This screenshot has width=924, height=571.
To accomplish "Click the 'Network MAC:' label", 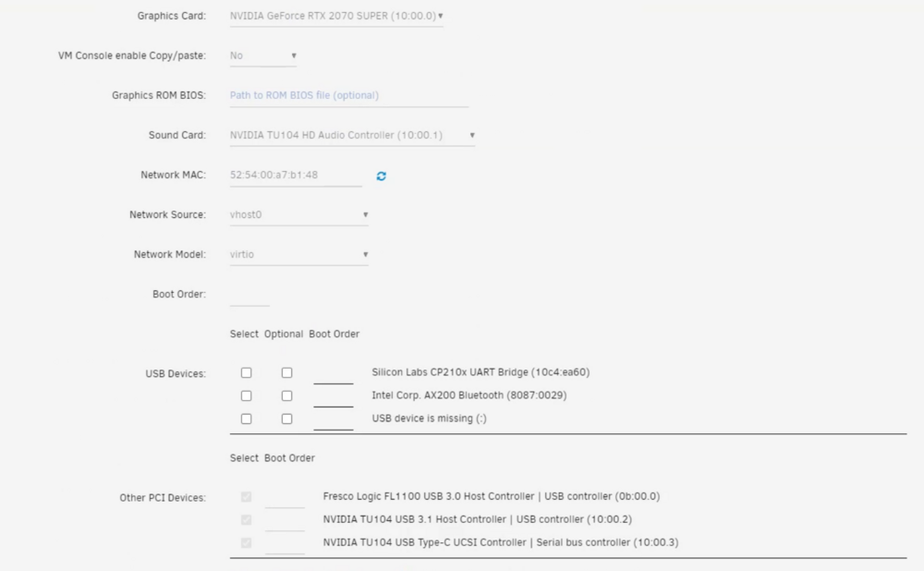I will click(x=174, y=175).
